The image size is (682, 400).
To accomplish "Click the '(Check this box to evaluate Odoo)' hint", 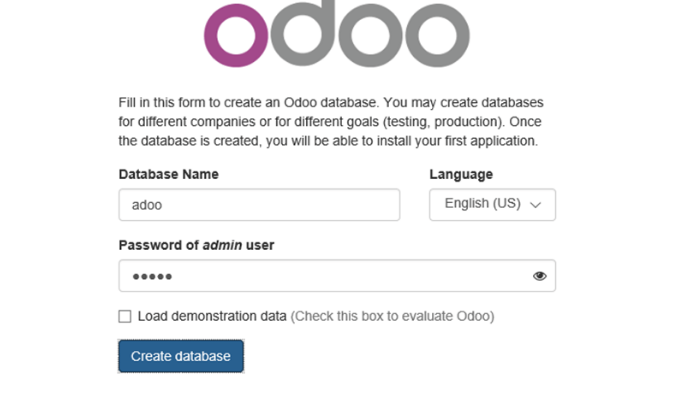I will point(392,316).
